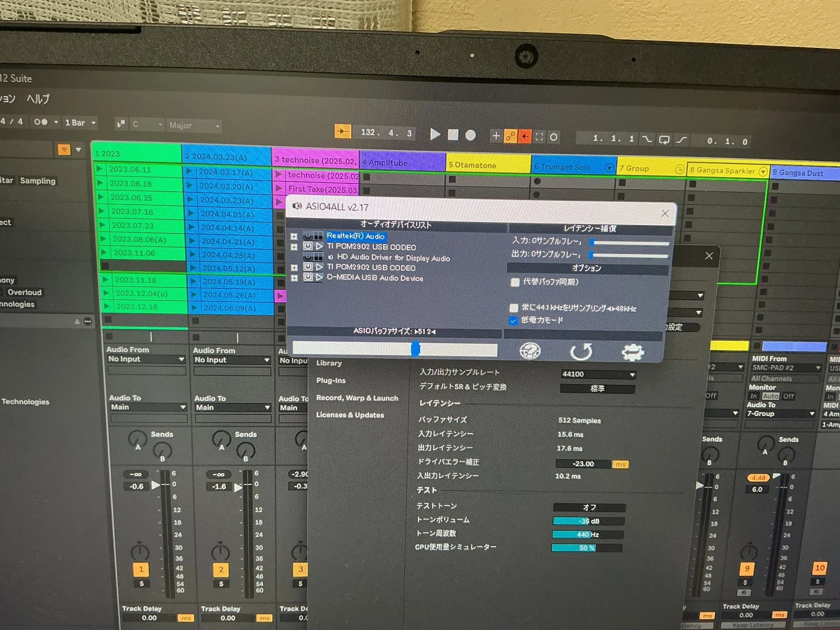Toggle track 2 activator button
This screenshot has height=630, width=840.
[221, 569]
